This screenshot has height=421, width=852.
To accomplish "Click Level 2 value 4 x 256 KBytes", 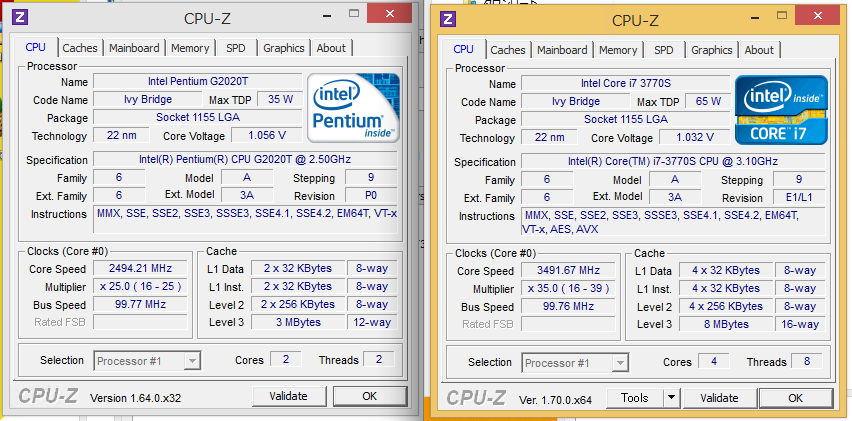I will click(x=726, y=306).
